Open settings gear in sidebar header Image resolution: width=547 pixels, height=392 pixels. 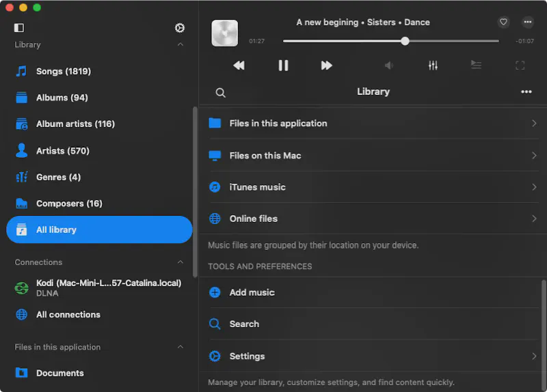coord(180,28)
